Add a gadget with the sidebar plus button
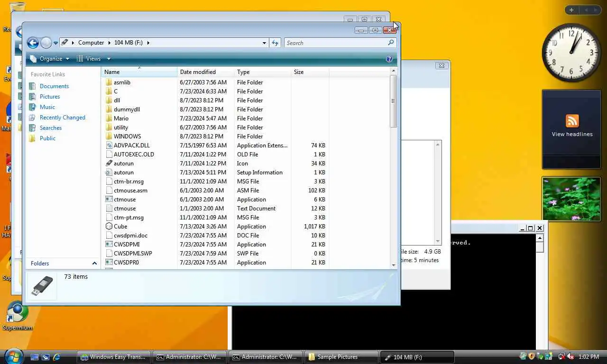 click(571, 10)
